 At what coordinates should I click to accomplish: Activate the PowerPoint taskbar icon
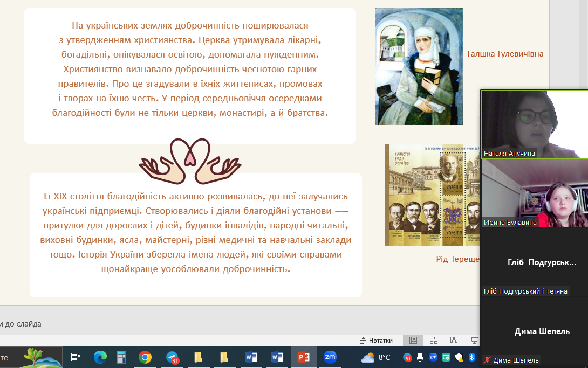tap(303, 358)
